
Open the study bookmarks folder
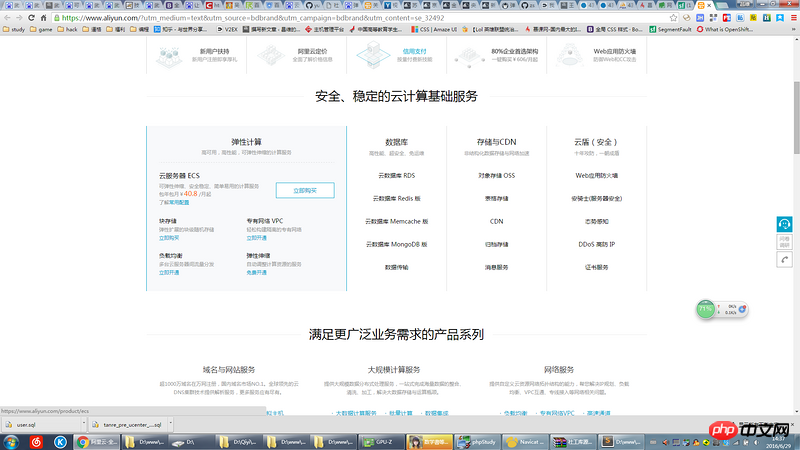14,30
